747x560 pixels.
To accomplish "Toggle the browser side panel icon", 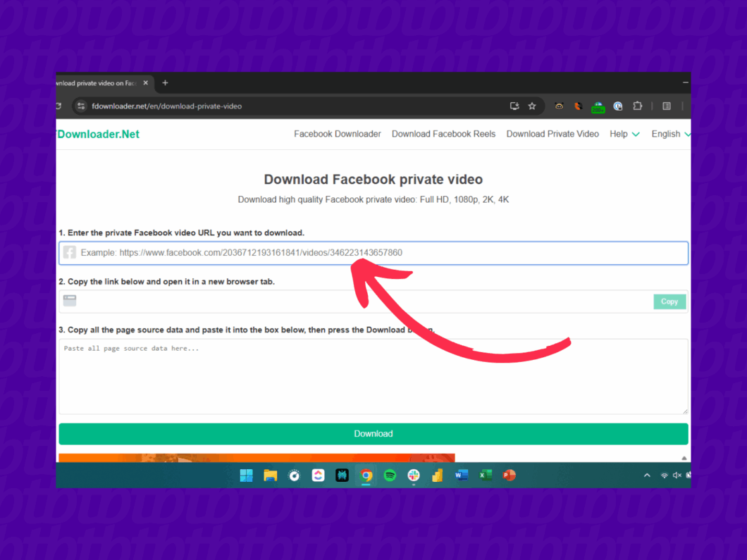I will 667,106.
